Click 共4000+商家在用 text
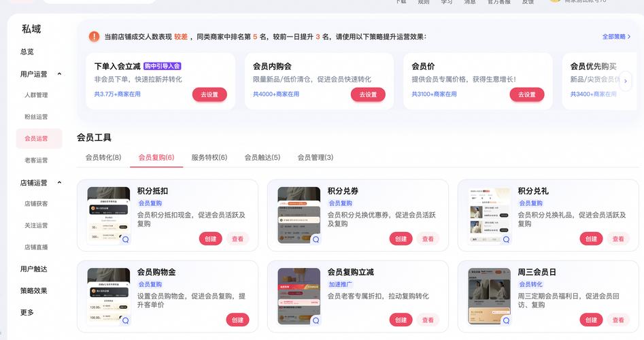 [276, 94]
